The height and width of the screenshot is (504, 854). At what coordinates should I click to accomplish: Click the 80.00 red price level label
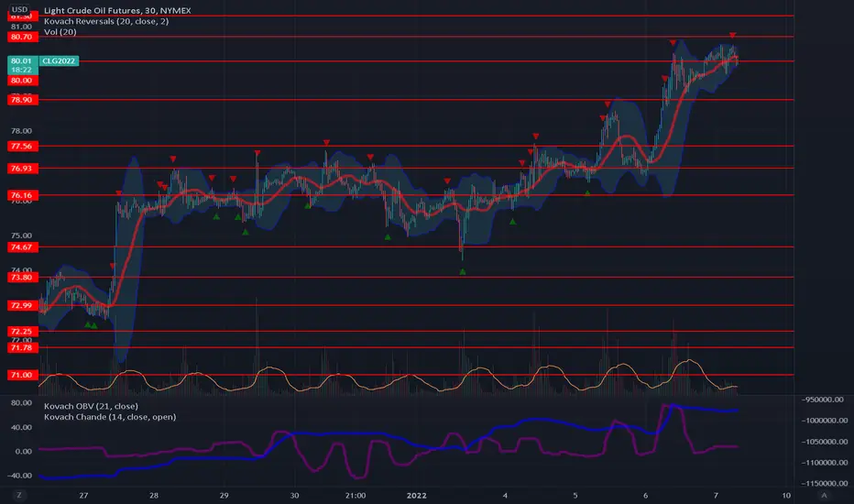click(x=22, y=81)
